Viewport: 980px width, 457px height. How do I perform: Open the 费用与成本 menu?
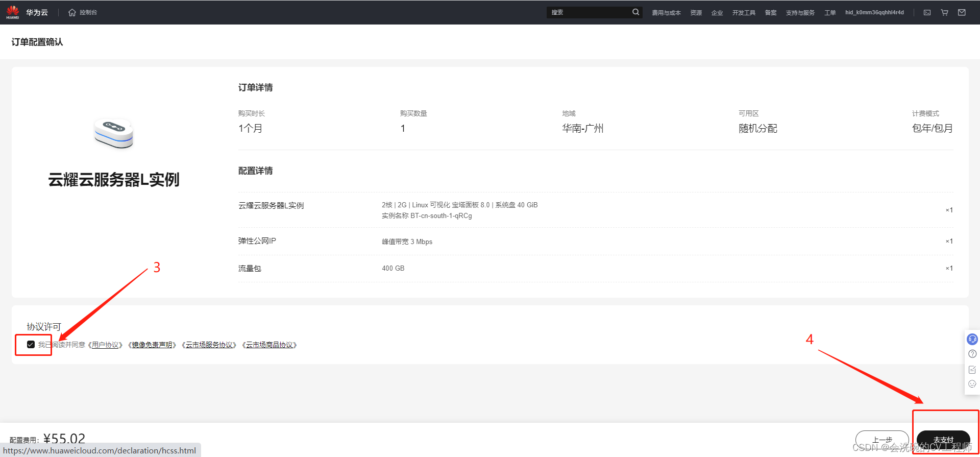(666, 13)
